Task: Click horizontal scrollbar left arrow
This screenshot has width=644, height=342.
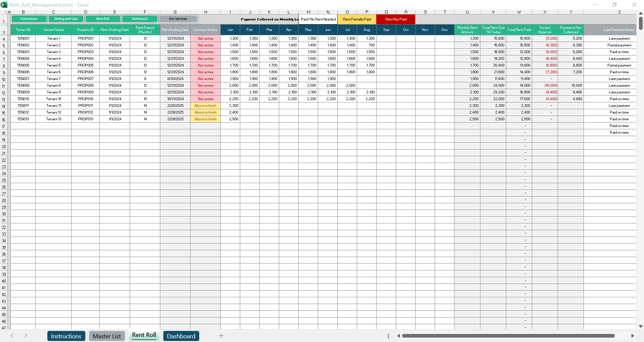Action: point(398,336)
